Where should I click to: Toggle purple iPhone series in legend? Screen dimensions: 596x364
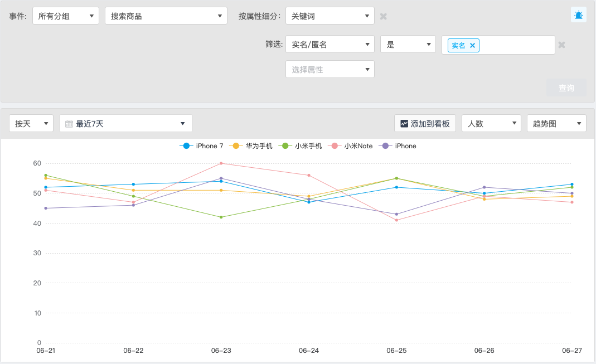coord(398,146)
